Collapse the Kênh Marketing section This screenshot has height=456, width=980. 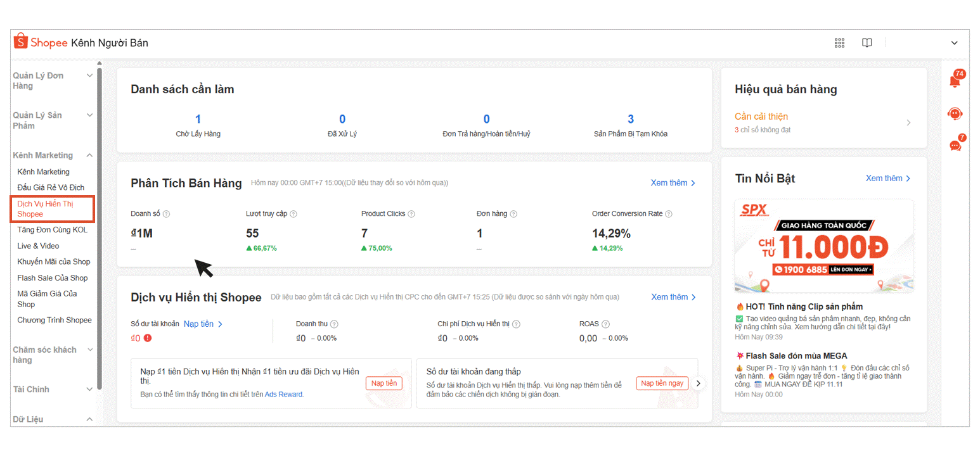point(89,155)
